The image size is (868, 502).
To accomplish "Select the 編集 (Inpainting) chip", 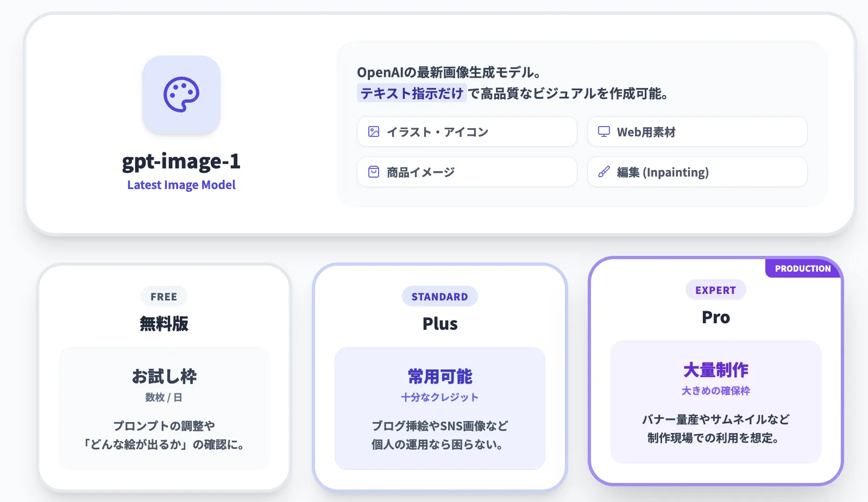I will click(x=697, y=172).
